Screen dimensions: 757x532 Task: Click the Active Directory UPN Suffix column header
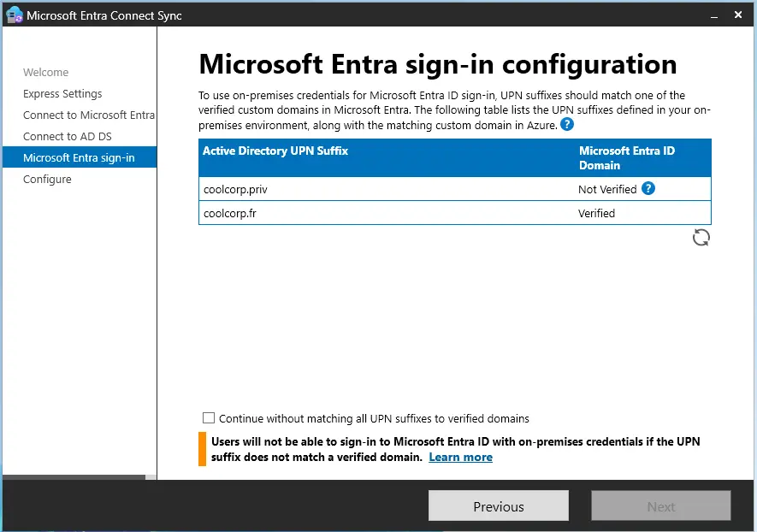tap(275, 151)
